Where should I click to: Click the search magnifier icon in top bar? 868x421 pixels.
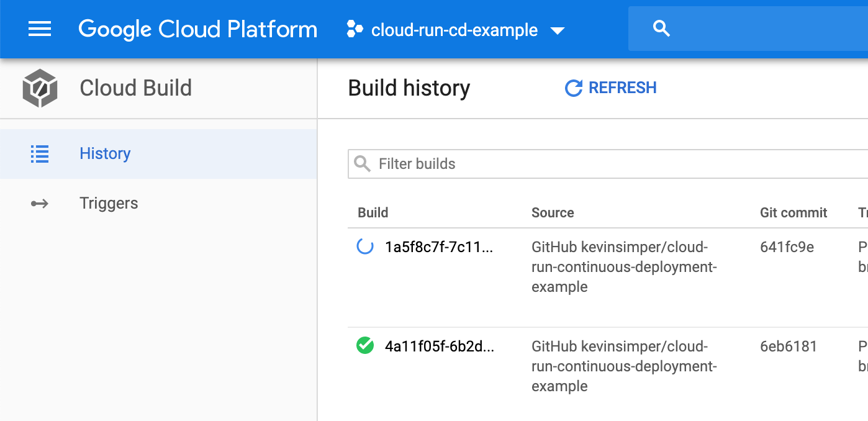pos(662,29)
